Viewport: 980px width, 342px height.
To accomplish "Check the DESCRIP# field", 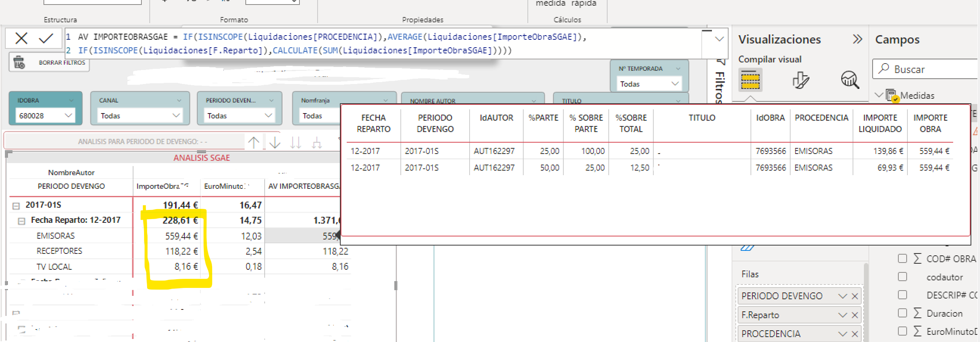I will (x=902, y=295).
